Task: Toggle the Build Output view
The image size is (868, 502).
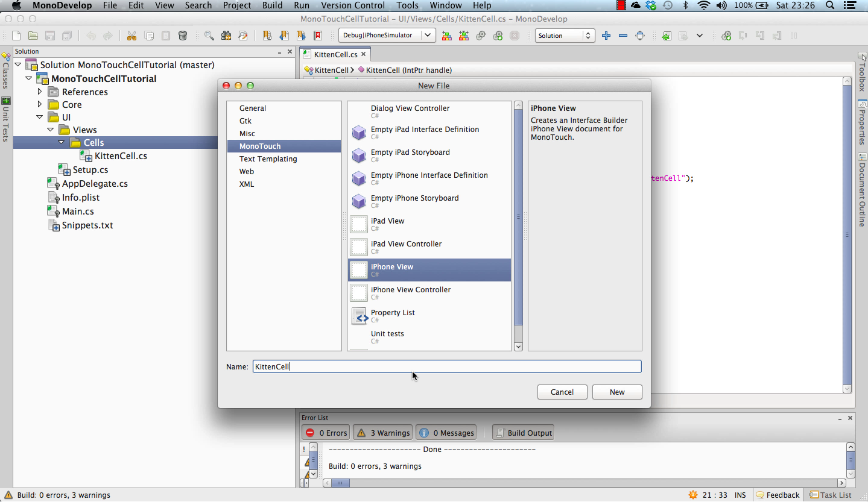Action: tap(523, 433)
